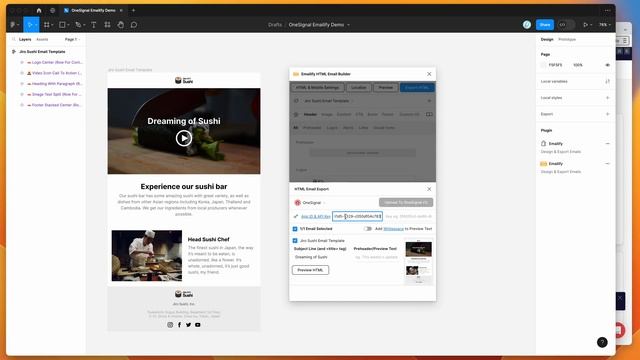This screenshot has width=640, height=360.
Task: Close the Emailify HTML Email Builder window
Action: click(x=429, y=74)
